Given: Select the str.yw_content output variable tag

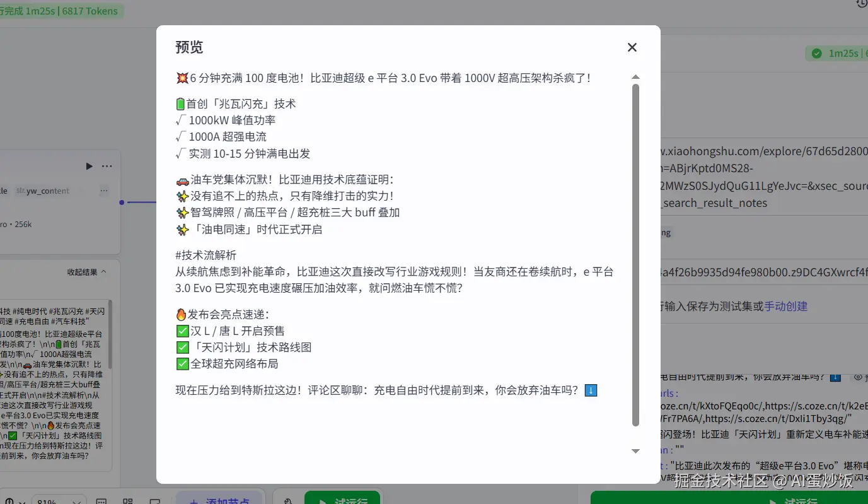Looking at the screenshot, I should click(43, 191).
